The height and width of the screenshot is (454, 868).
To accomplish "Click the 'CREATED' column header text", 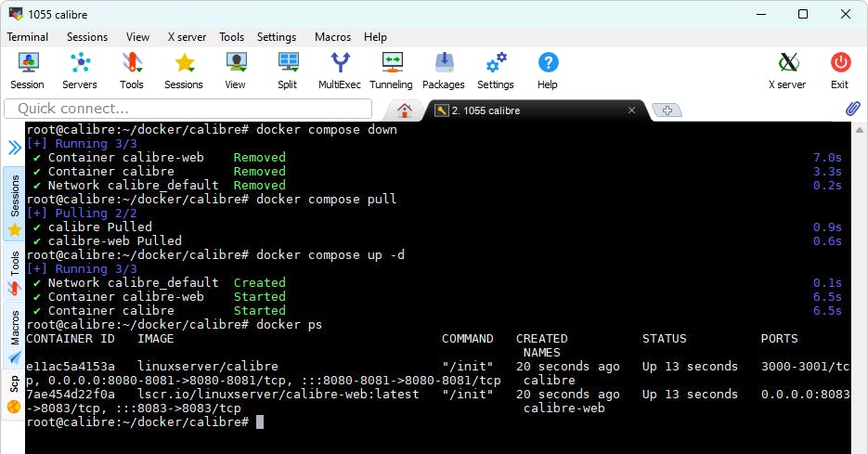I will (x=542, y=339).
